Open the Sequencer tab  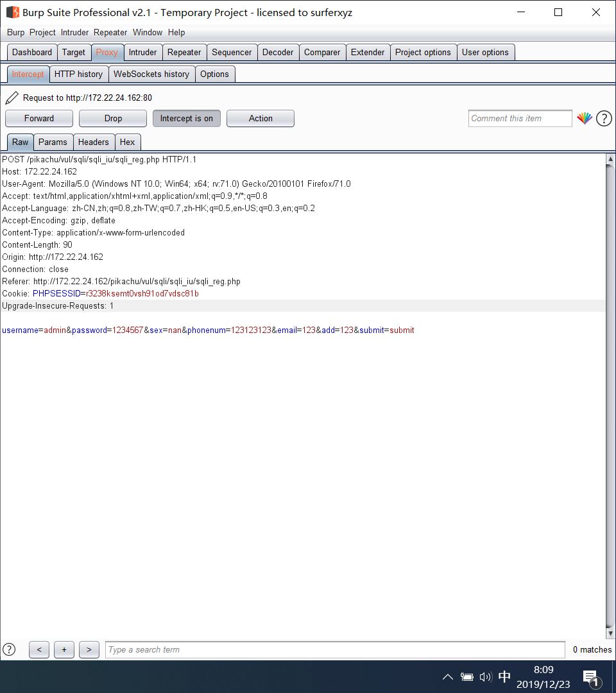click(x=232, y=52)
